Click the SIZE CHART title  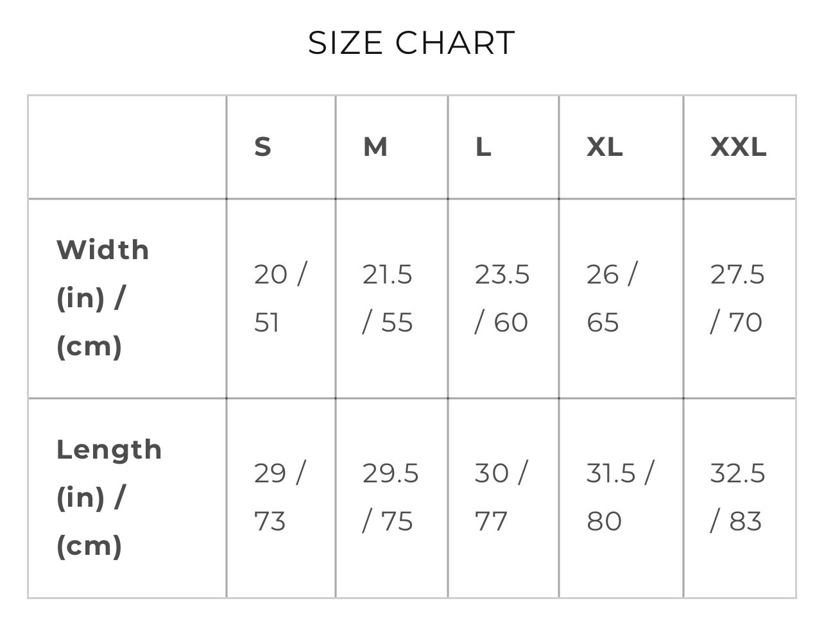click(411, 43)
